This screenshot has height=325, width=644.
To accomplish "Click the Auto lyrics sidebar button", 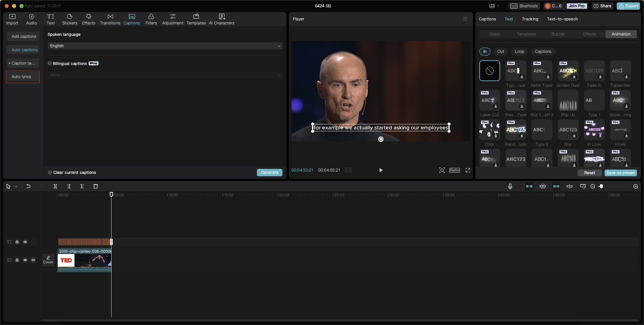I will [23, 77].
